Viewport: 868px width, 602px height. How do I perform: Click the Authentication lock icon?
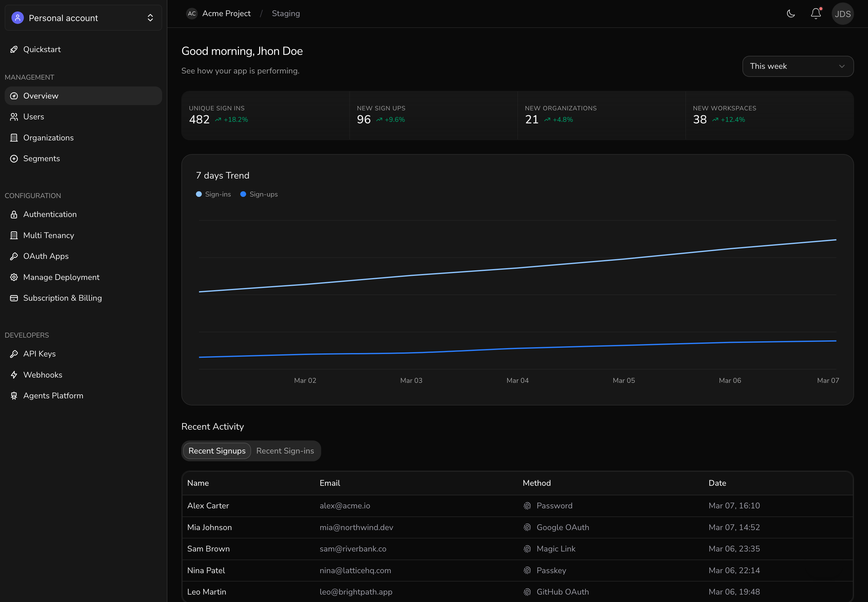(x=14, y=214)
